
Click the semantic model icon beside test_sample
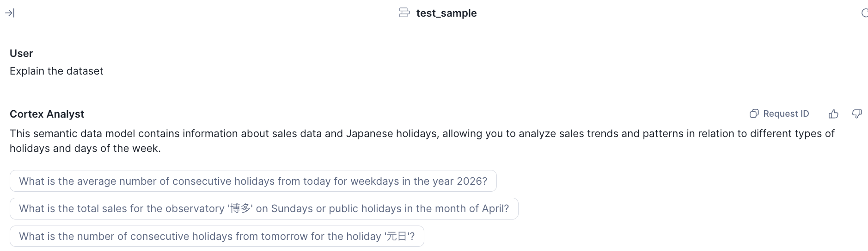coord(404,13)
